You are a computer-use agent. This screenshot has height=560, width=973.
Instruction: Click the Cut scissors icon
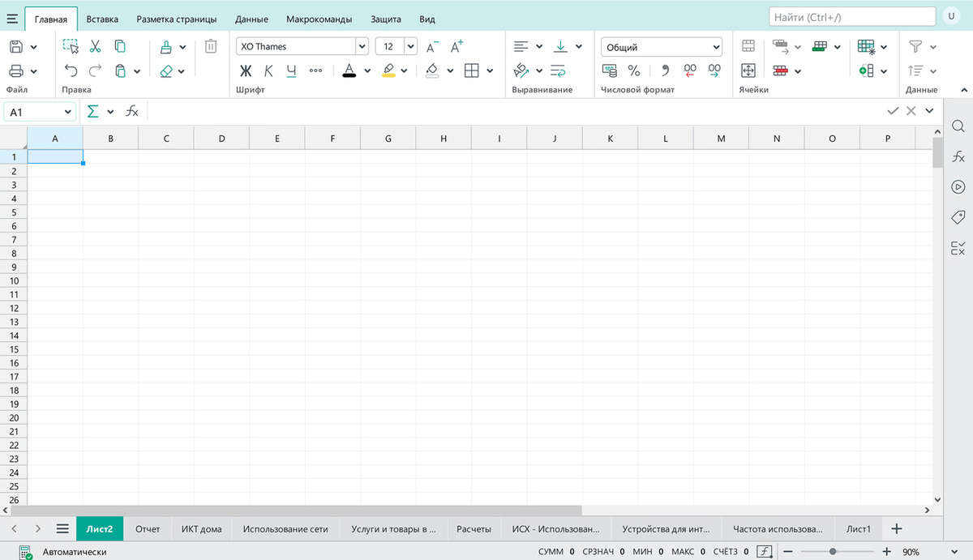tap(95, 46)
